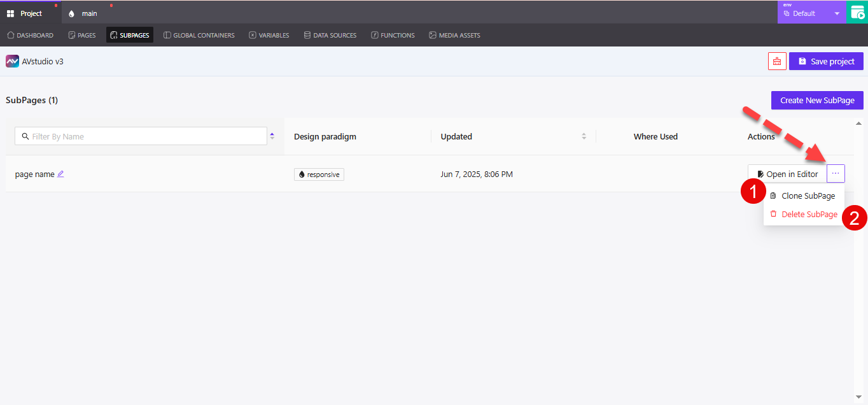Open the DASHBOARD tab
The height and width of the screenshot is (405, 868).
(x=30, y=35)
